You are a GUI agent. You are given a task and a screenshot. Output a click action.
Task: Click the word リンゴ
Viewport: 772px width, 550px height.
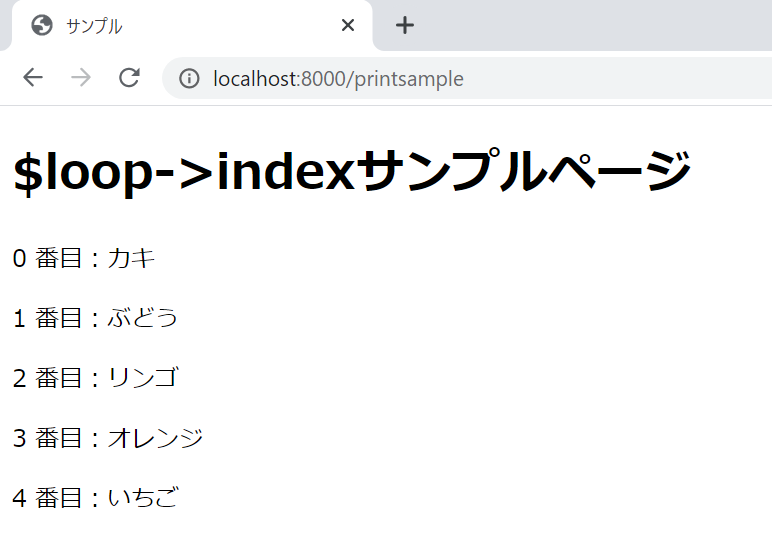click(142, 378)
